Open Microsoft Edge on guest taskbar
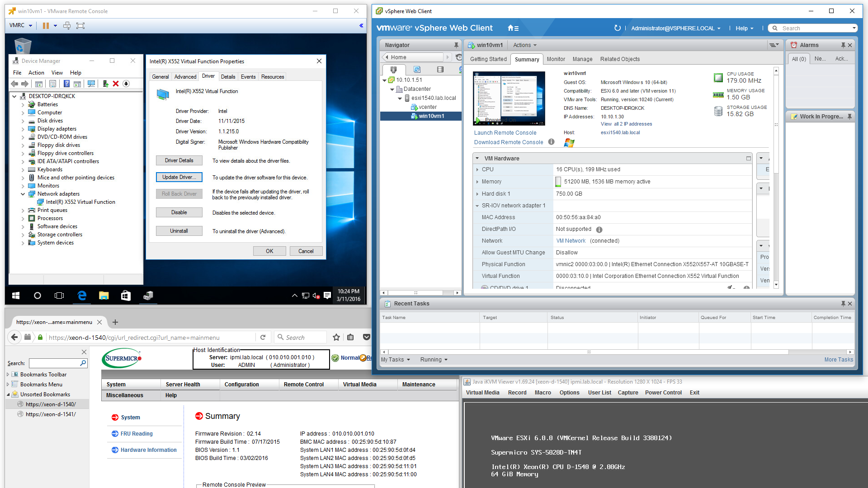 (x=82, y=296)
